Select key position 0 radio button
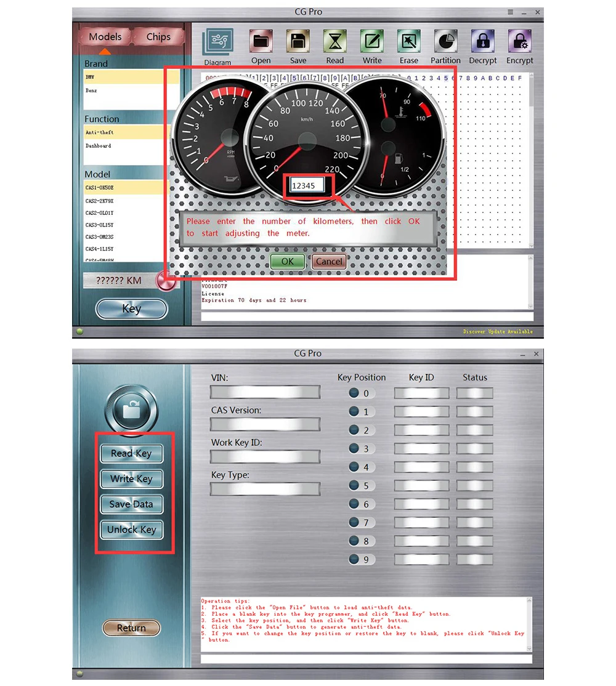The height and width of the screenshot is (686, 616). point(354,393)
